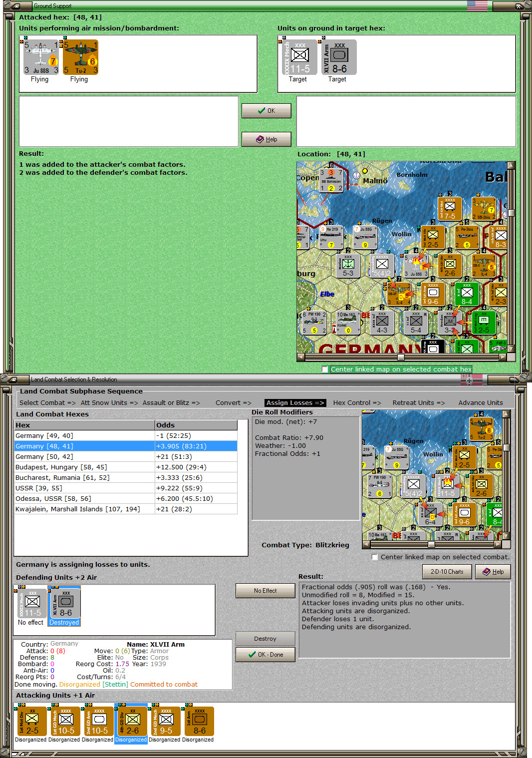Click the green 8-4 unit on upper map
This screenshot has height=758, width=532.
(x=467, y=294)
